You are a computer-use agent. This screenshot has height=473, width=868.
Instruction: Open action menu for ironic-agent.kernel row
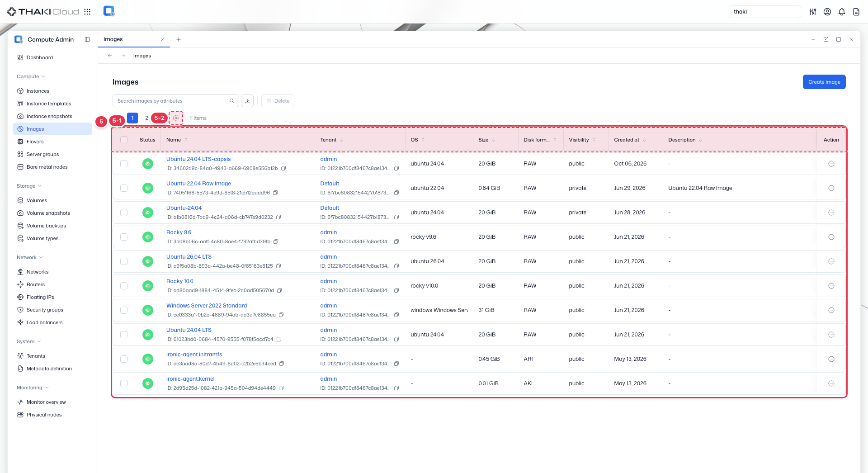coord(831,383)
